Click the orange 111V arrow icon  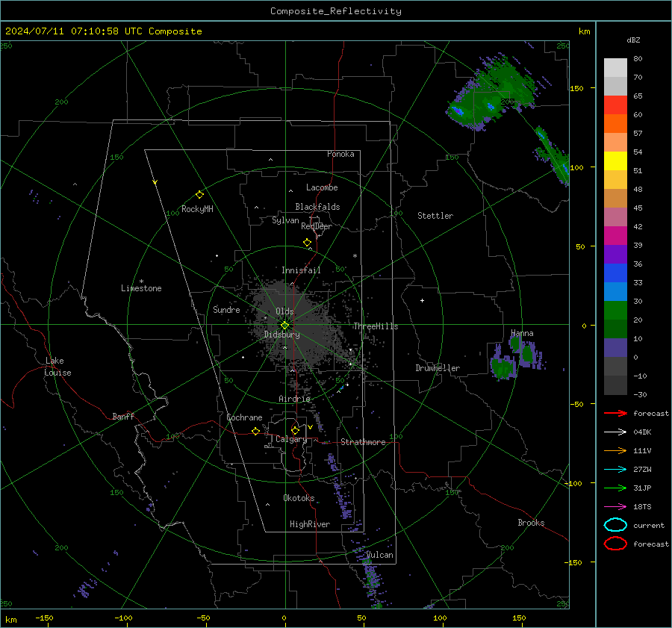[x=615, y=450]
